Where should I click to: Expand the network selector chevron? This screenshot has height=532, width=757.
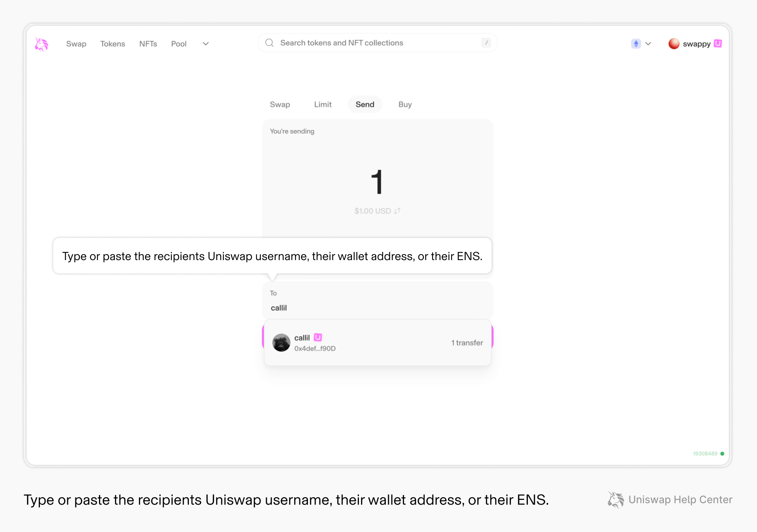(648, 44)
